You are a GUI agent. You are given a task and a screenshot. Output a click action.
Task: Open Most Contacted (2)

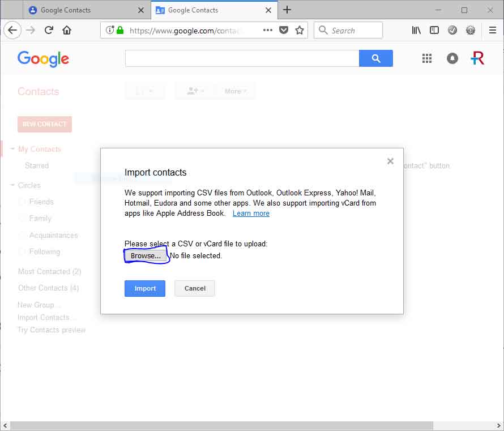point(49,272)
